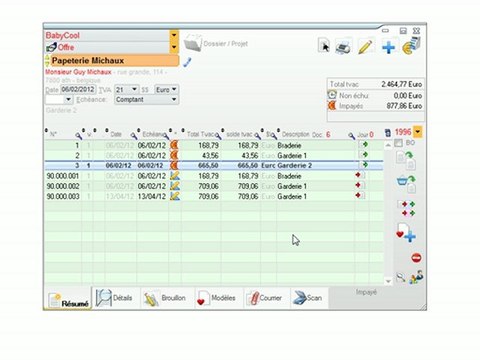Click the heart document plus model icon
This screenshot has width=480, height=360.
coord(406,232)
